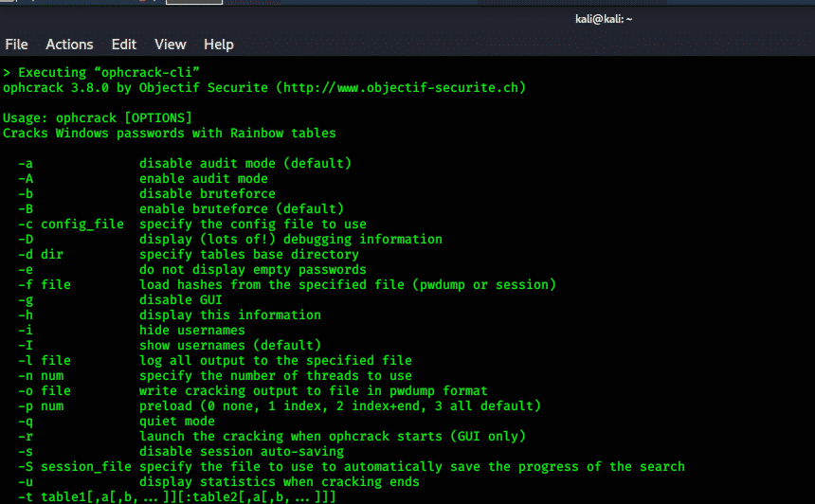This screenshot has height=504, width=815.
Task: Open the File menu
Action: pos(16,45)
